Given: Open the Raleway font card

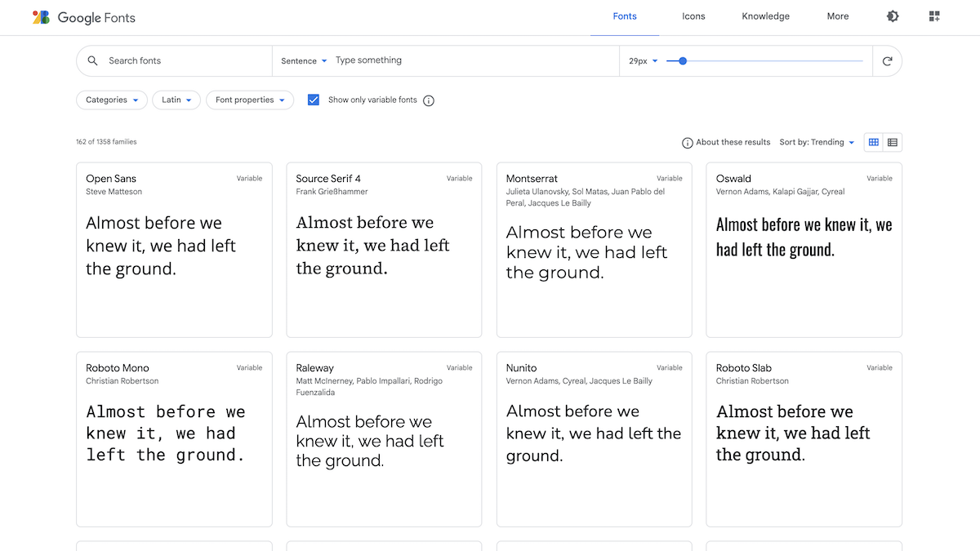Looking at the screenshot, I should pyautogui.click(x=384, y=439).
